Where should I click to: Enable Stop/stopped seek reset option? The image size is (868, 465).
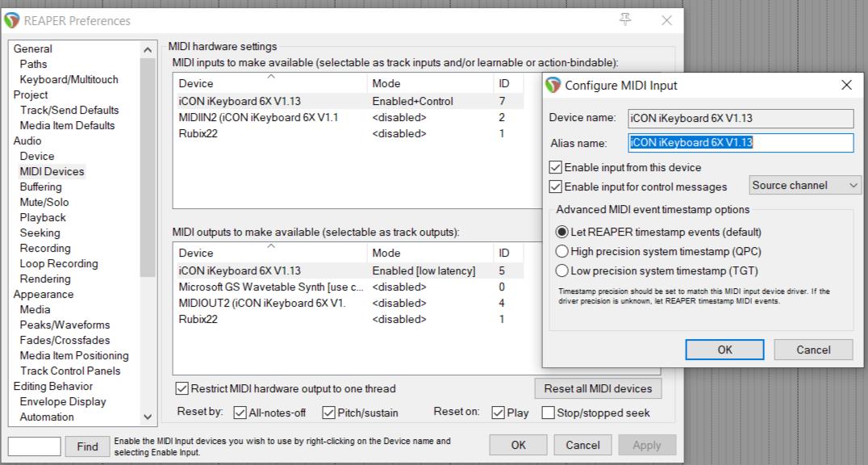coord(549,413)
